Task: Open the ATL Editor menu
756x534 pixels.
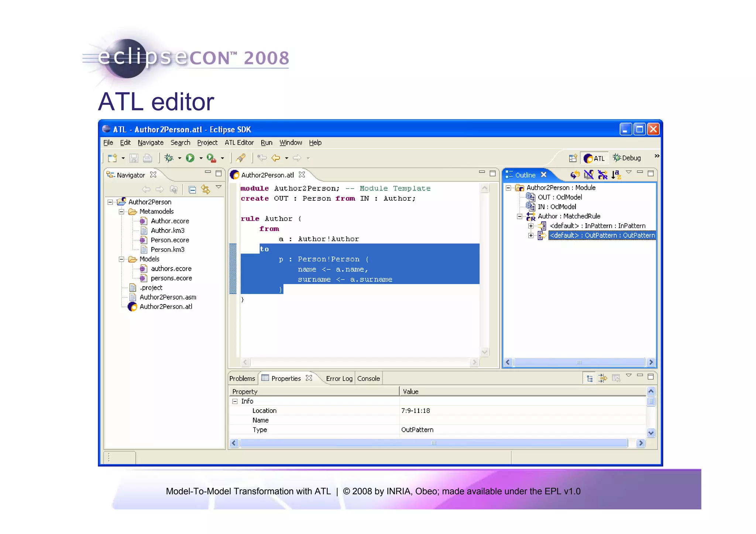Action: [239, 142]
